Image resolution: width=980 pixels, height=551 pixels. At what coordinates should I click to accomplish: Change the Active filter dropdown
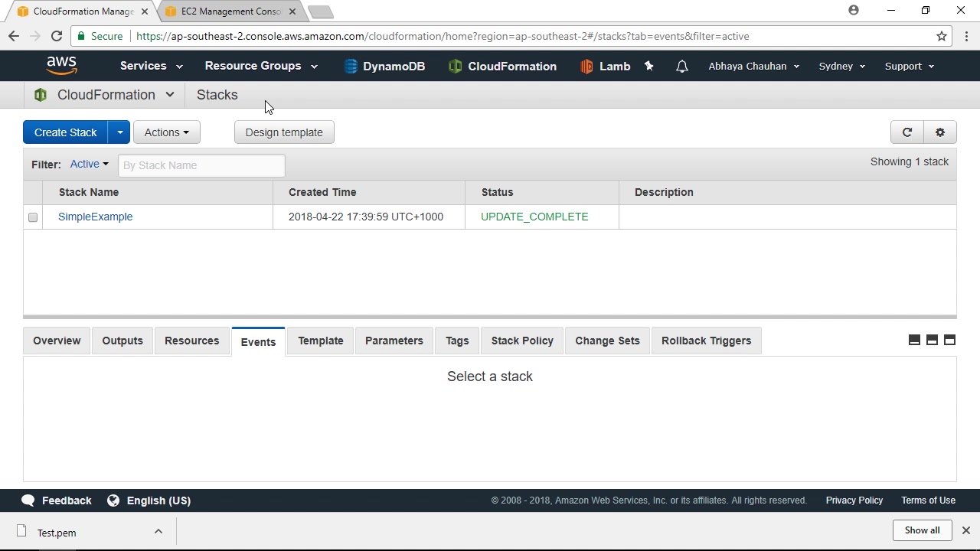point(90,164)
